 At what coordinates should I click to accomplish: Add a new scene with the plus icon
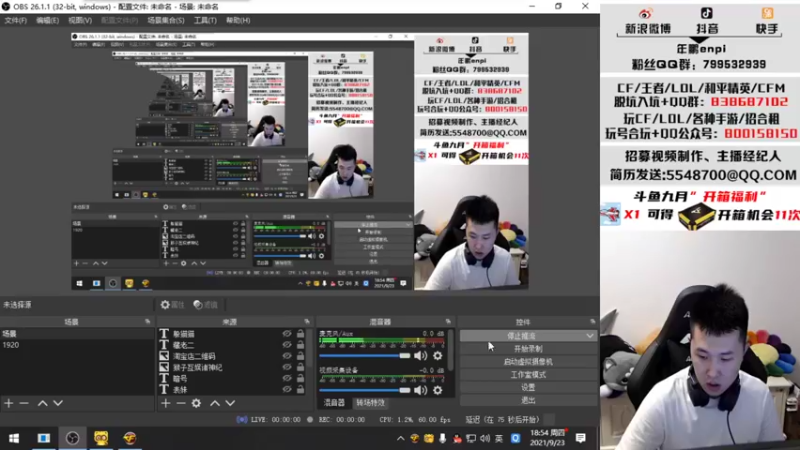9,403
